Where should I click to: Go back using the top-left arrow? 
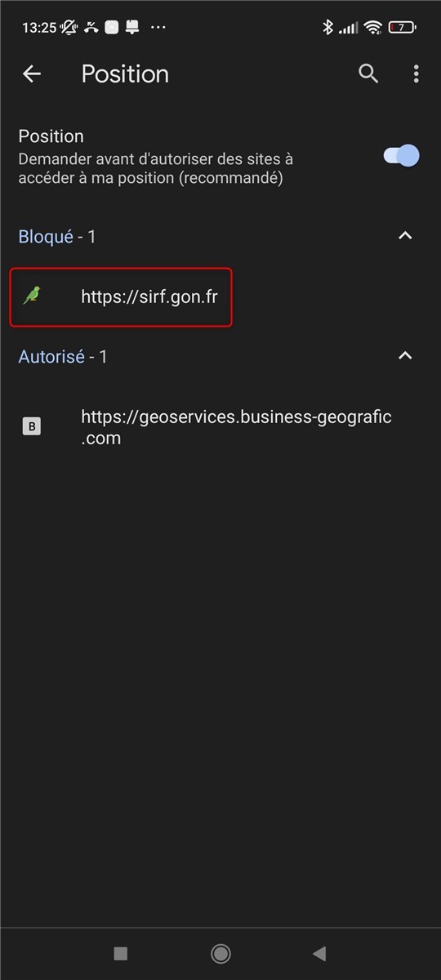(x=32, y=73)
